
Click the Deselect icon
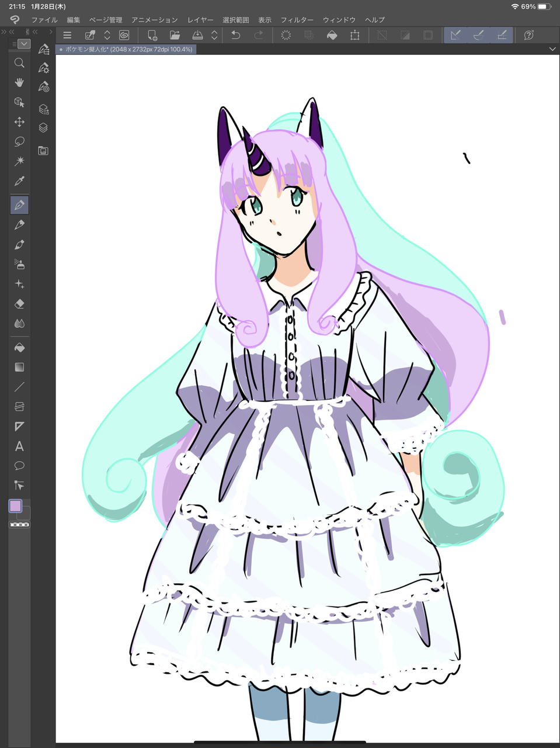click(382, 35)
